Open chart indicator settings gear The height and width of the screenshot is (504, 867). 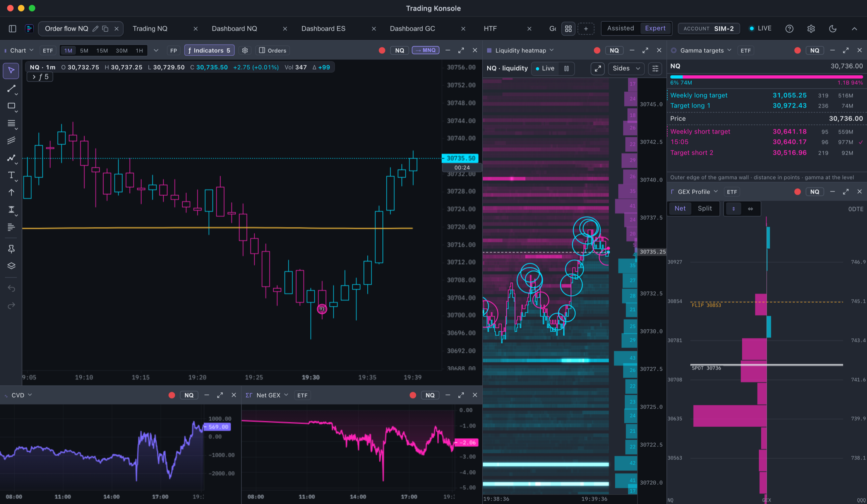coord(245,51)
